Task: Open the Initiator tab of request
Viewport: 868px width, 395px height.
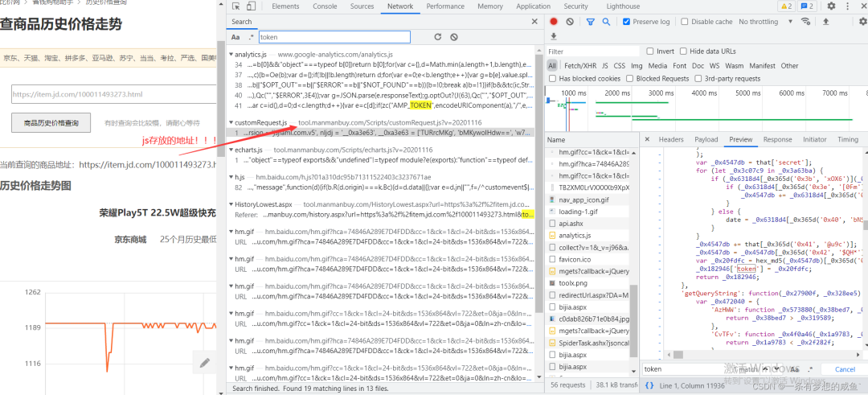Action: (x=814, y=140)
